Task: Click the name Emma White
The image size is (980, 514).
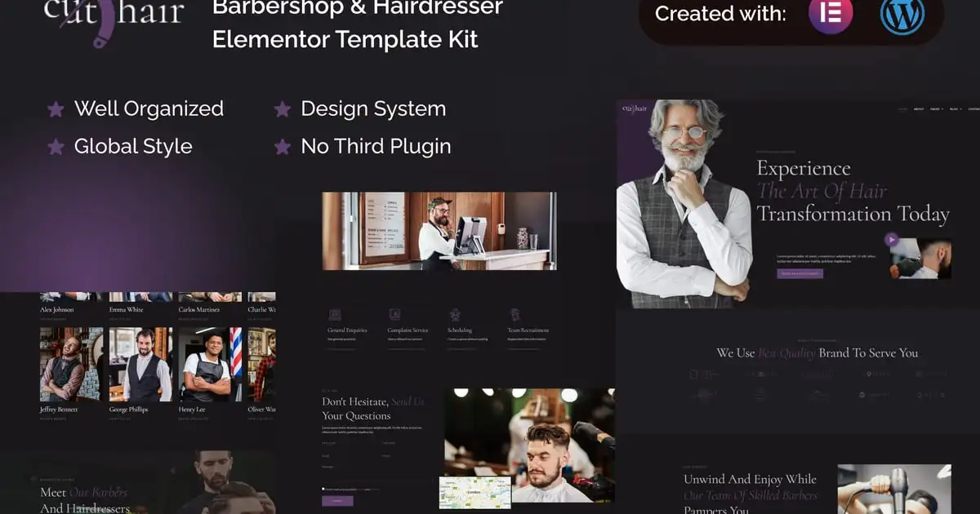Action: click(127, 310)
